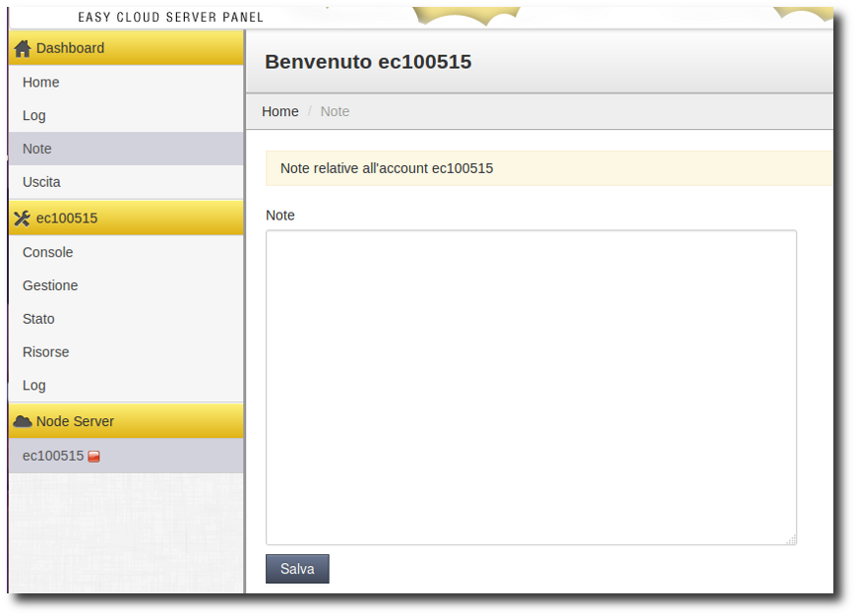Open the Stato menu item

tap(126, 319)
